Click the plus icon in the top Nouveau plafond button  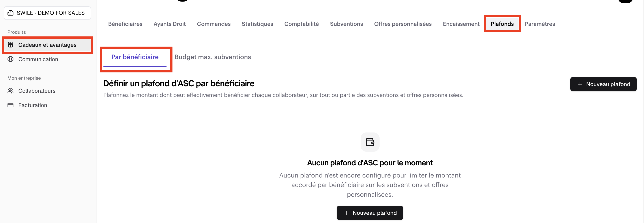[580, 84]
